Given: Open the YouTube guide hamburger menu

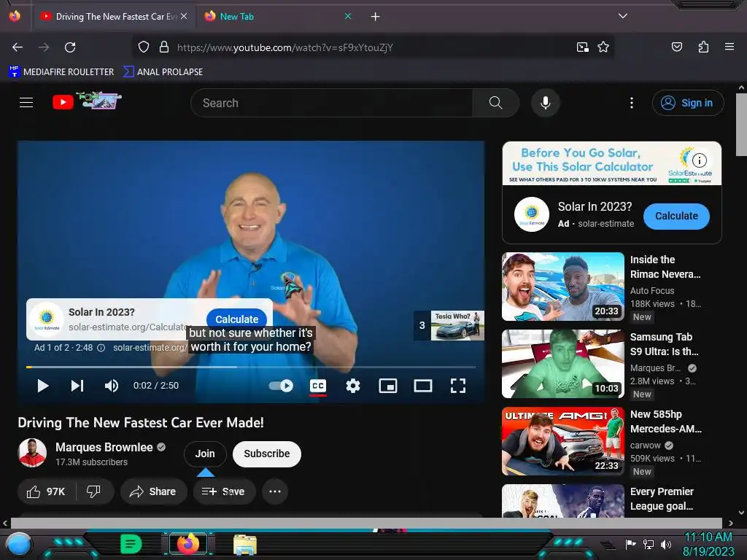Looking at the screenshot, I should 26,102.
